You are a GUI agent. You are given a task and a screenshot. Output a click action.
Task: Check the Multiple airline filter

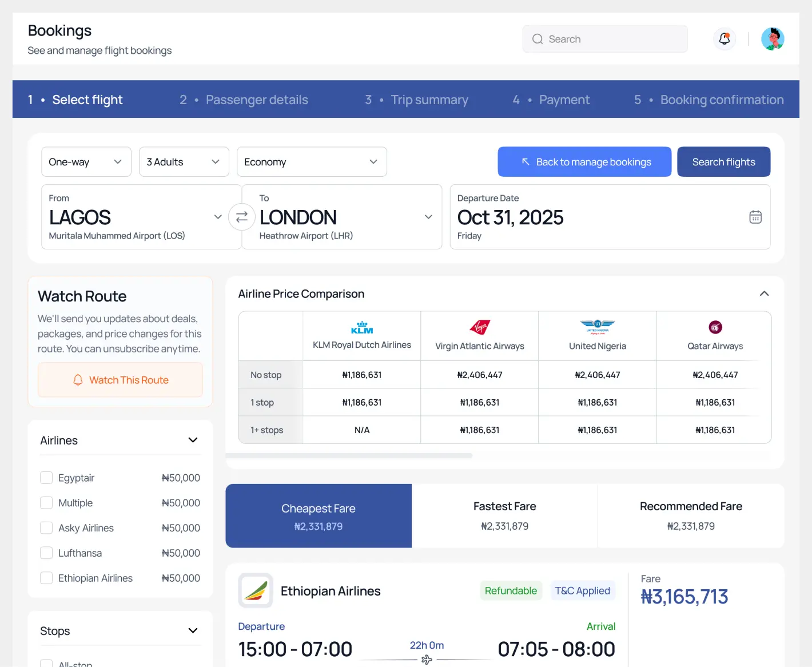[x=46, y=503]
